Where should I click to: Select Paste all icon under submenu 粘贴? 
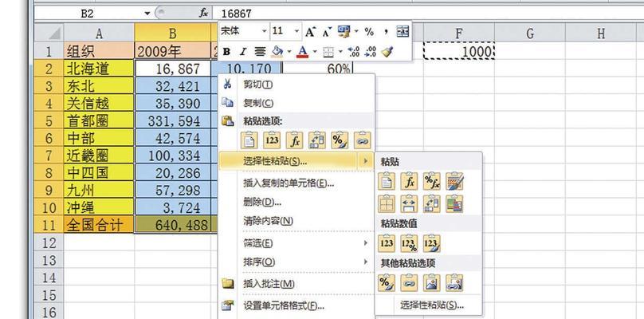pyautogui.click(x=387, y=181)
